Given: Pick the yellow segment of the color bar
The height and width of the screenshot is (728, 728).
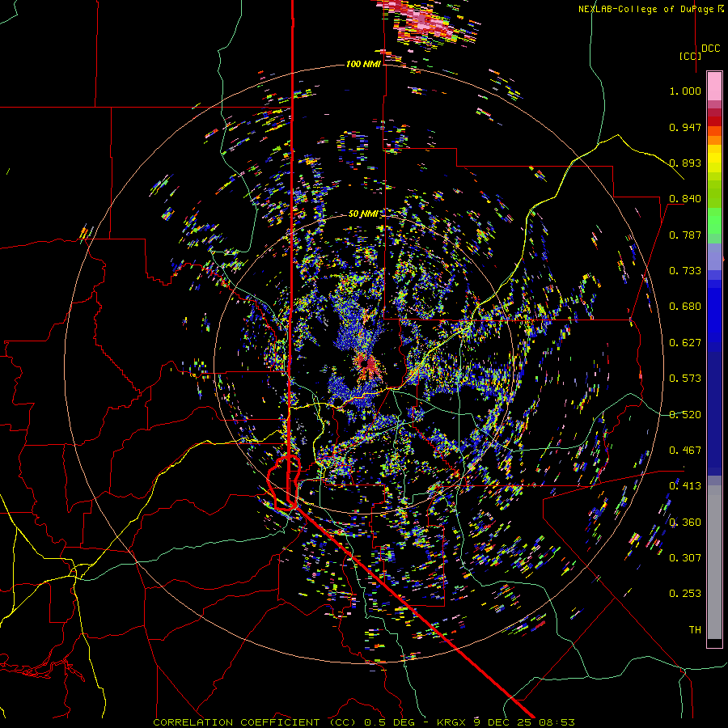Looking at the screenshot, I should click(714, 159).
